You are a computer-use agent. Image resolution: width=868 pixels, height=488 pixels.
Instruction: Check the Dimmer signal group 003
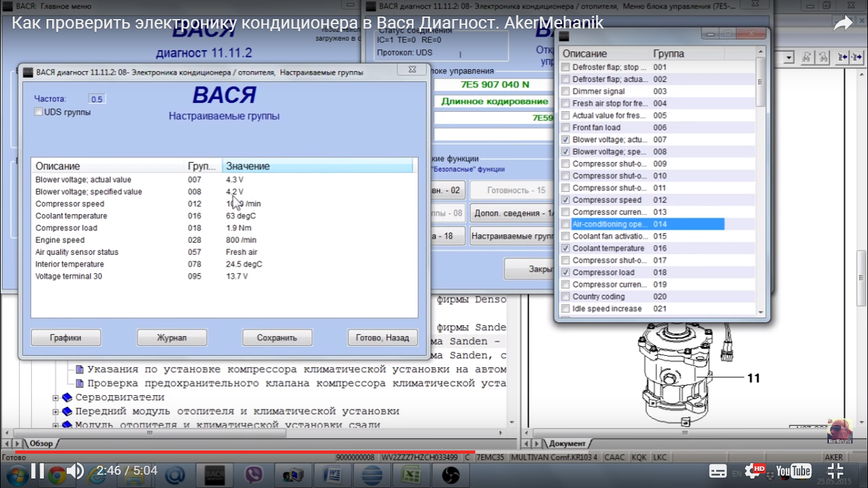pos(566,91)
